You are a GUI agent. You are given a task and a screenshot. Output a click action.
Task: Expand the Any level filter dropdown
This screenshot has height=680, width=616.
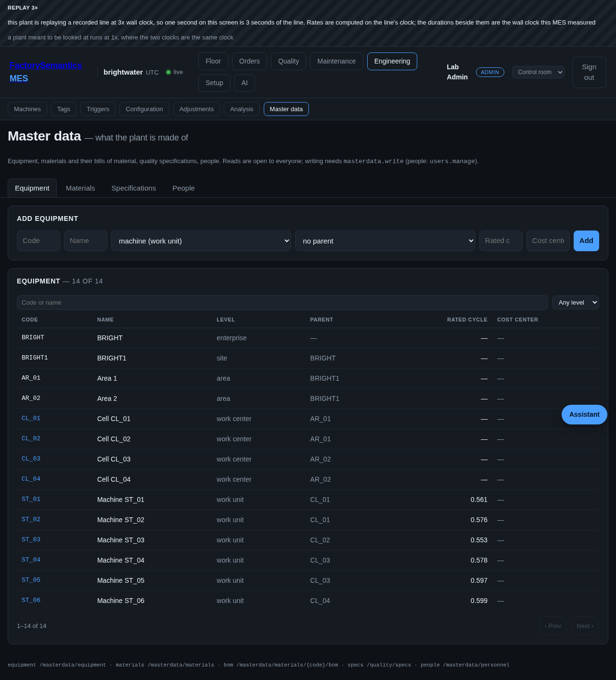coord(576,302)
